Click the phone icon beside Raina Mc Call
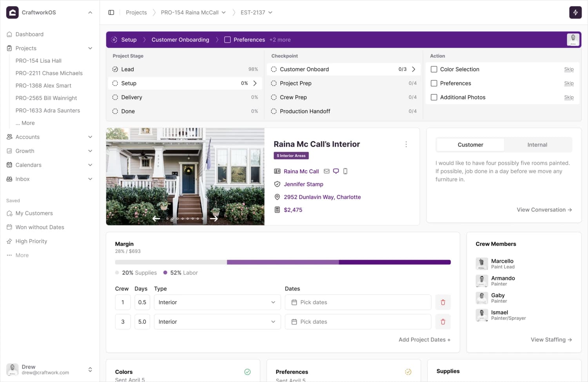The width and height of the screenshot is (588, 382). 345,171
